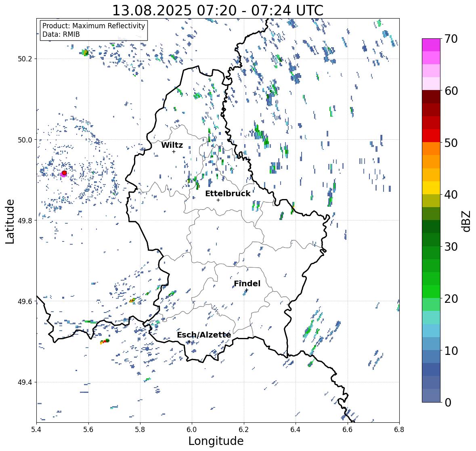This screenshot has width=476, height=451.
Task: Click the Findel station label
Action: pyautogui.click(x=247, y=283)
